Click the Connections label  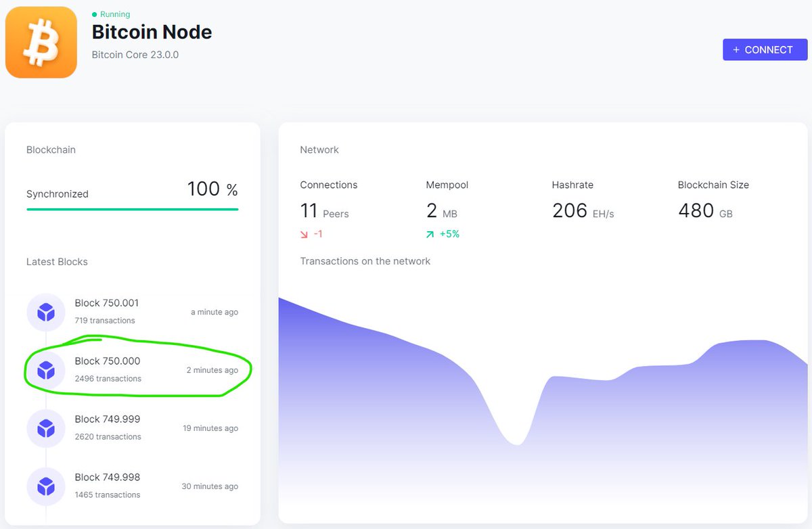tap(329, 185)
